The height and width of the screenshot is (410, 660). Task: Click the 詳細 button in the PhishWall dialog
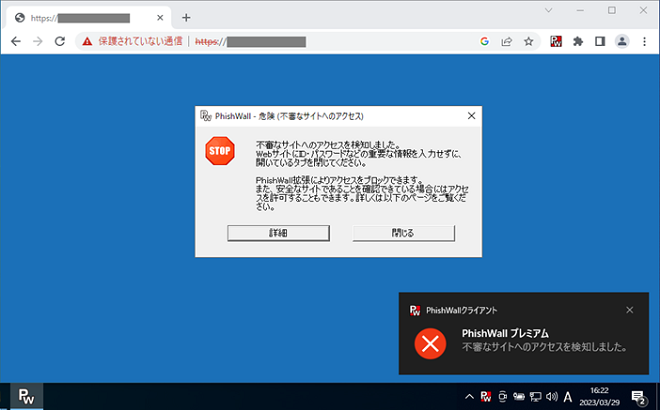(278, 232)
